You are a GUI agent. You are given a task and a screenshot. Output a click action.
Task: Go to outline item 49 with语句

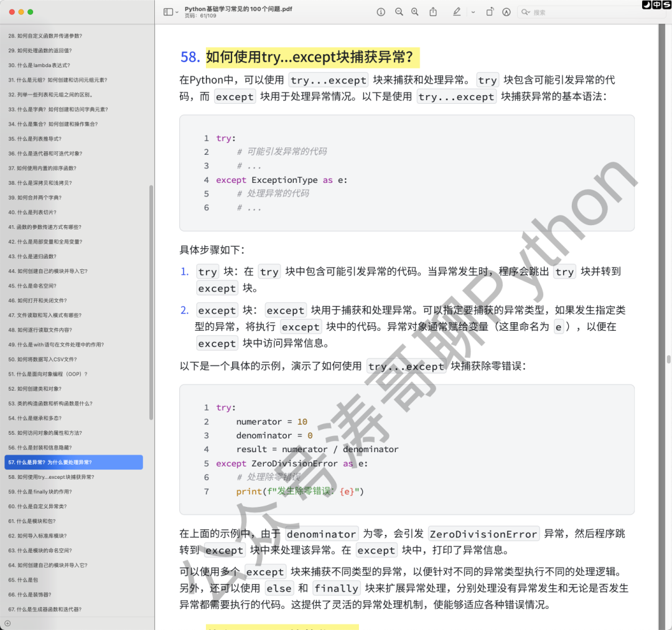click(56, 345)
